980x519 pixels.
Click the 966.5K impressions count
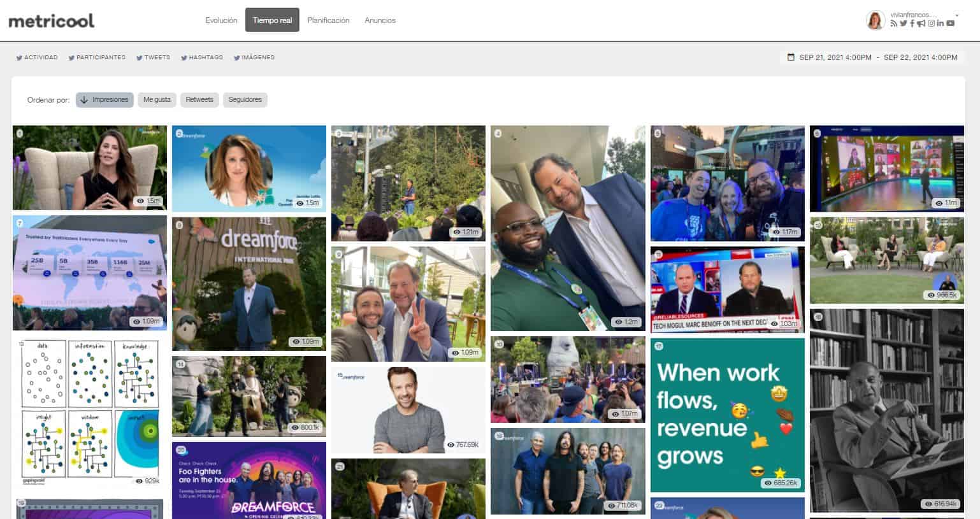(x=942, y=295)
